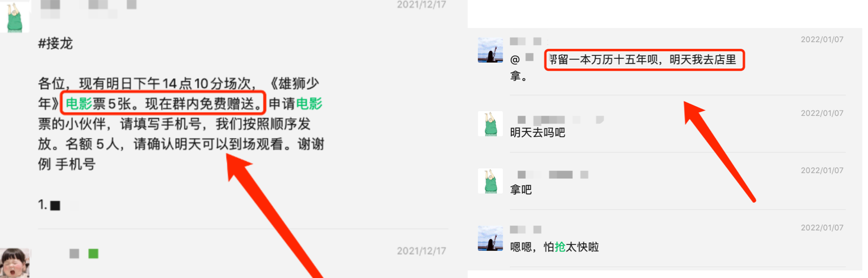Open the #接龙 hashtag text
This screenshot has width=868, height=278.
click(x=55, y=44)
